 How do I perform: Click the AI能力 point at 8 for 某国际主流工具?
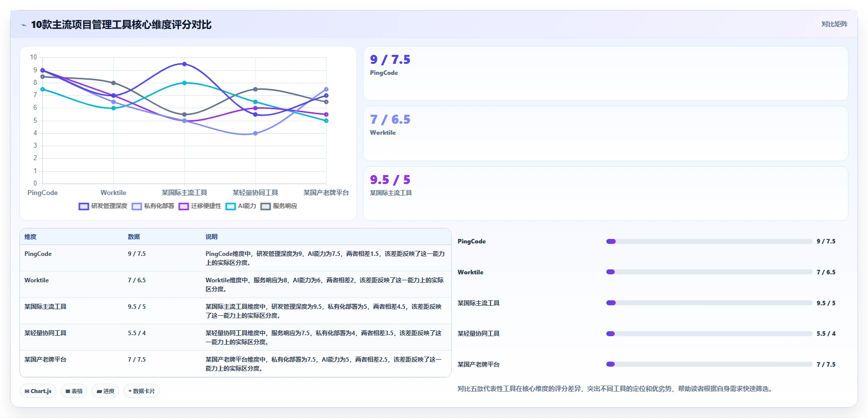click(184, 83)
